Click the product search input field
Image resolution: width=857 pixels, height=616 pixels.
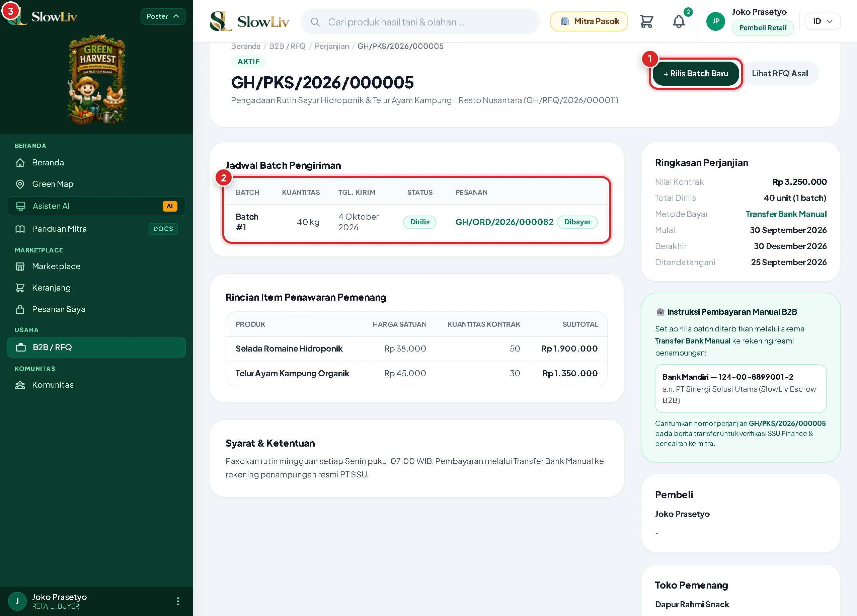point(420,22)
